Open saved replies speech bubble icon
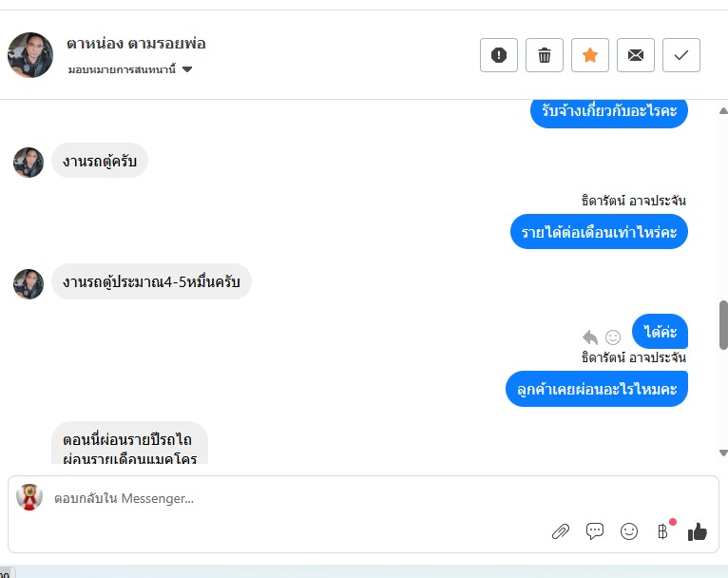The width and height of the screenshot is (728, 578). click(x=595, y=531)
